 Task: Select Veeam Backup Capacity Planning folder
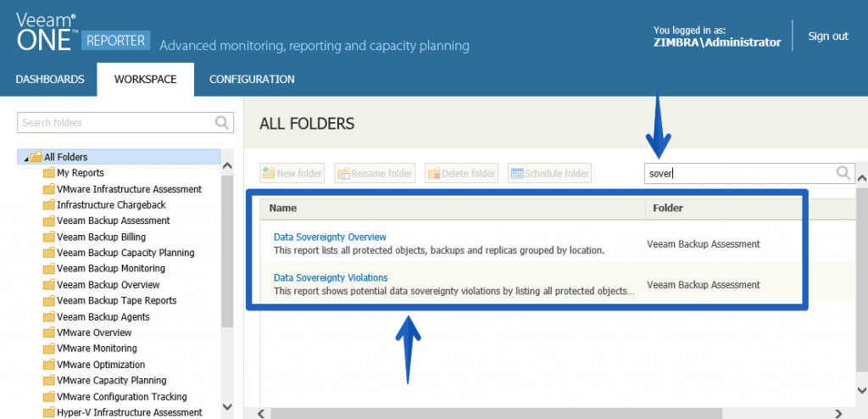click(125, 253)
